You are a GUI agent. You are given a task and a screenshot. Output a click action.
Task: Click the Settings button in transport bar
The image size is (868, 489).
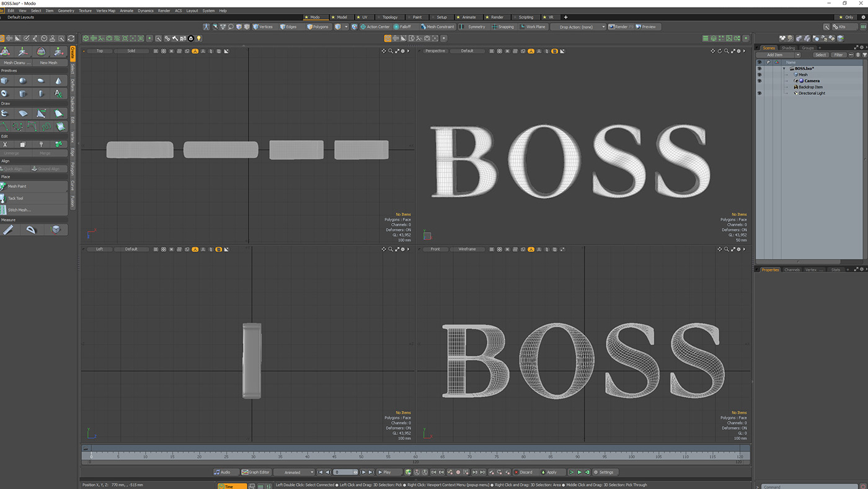[604, 472]
